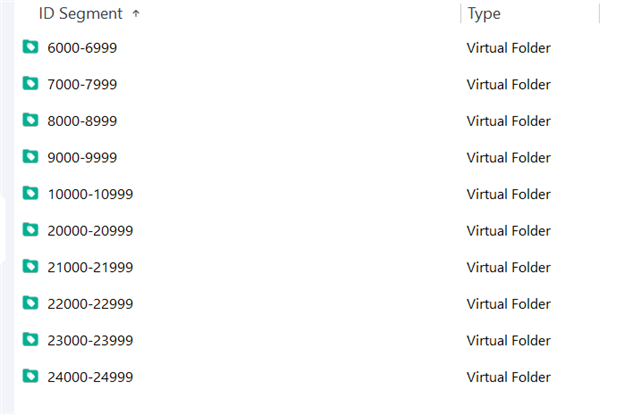Click the folder icon next to 9000-9999

point(30,157)
